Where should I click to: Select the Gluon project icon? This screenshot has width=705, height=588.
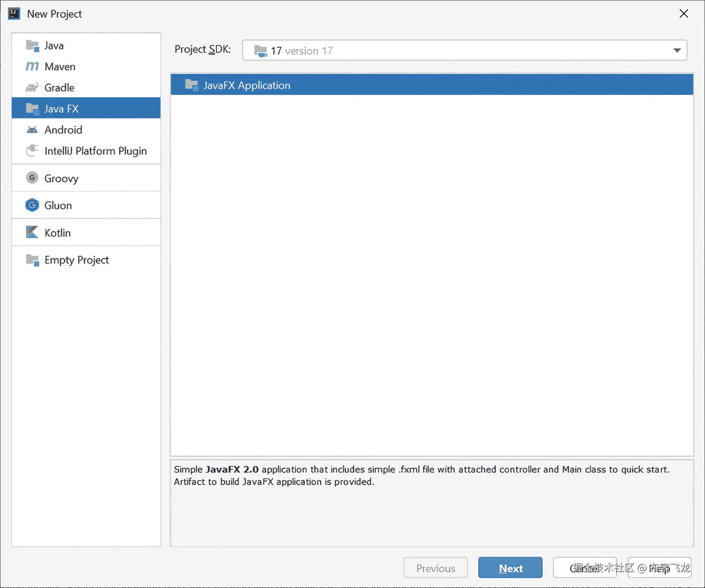[x=32, y=205]
